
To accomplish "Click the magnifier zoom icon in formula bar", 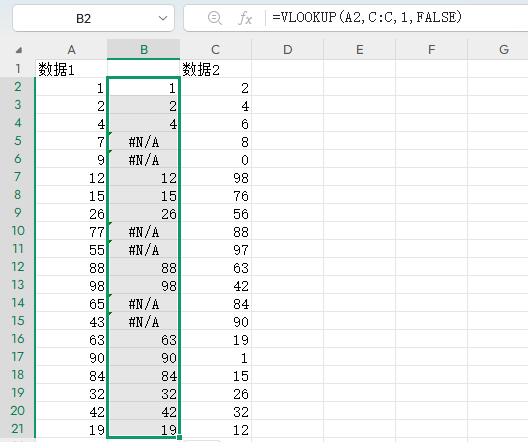I will tap(214, 18).
